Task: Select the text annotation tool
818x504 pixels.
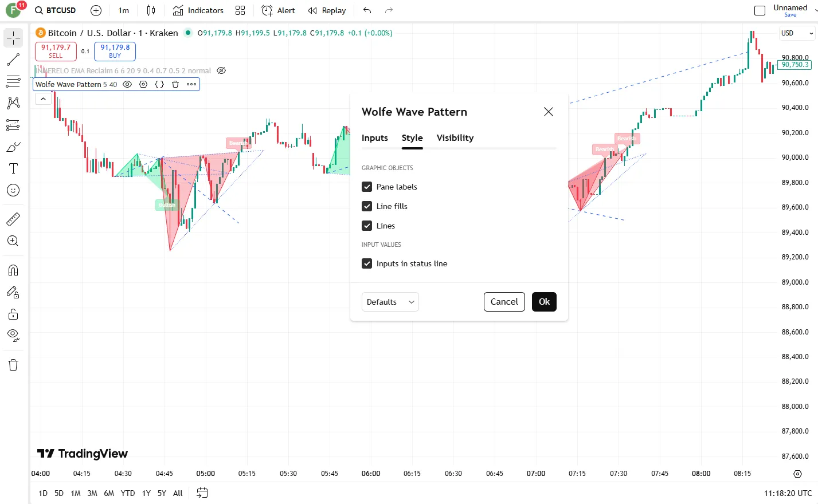Action: pyautogui.click(x=13, y=168)
